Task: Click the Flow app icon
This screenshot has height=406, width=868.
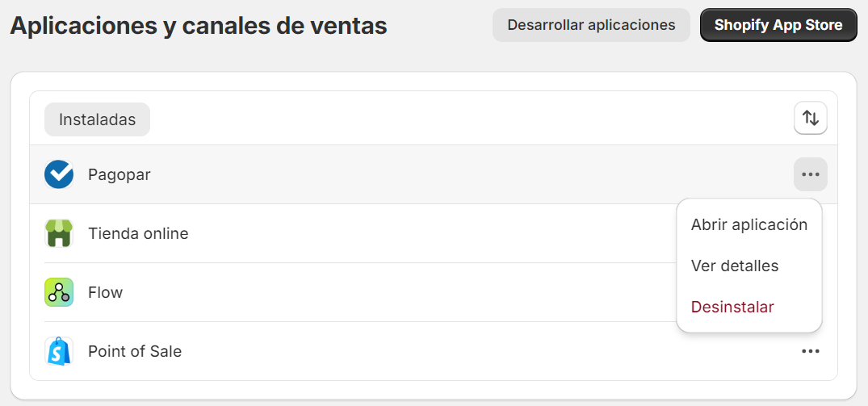Action: (59, 292)
